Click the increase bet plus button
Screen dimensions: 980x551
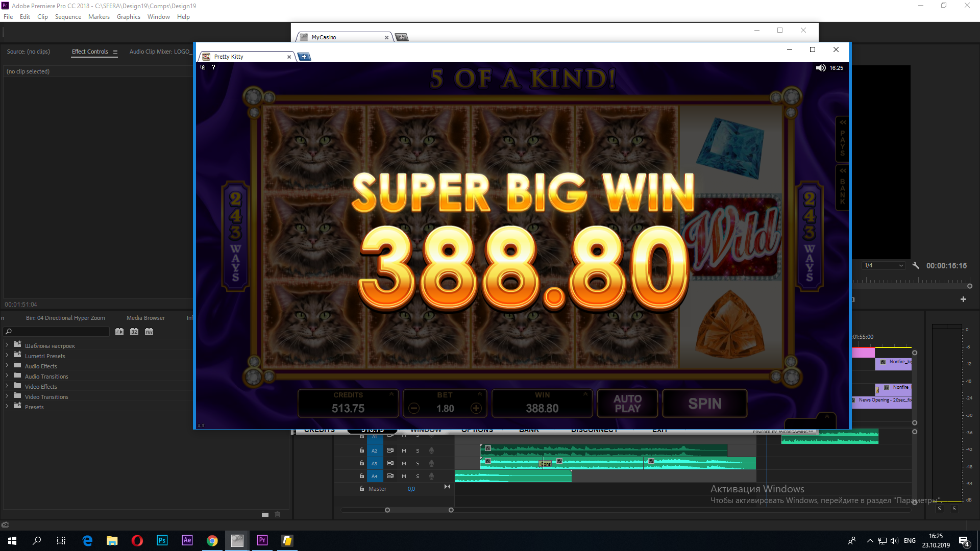click(476, 408)
